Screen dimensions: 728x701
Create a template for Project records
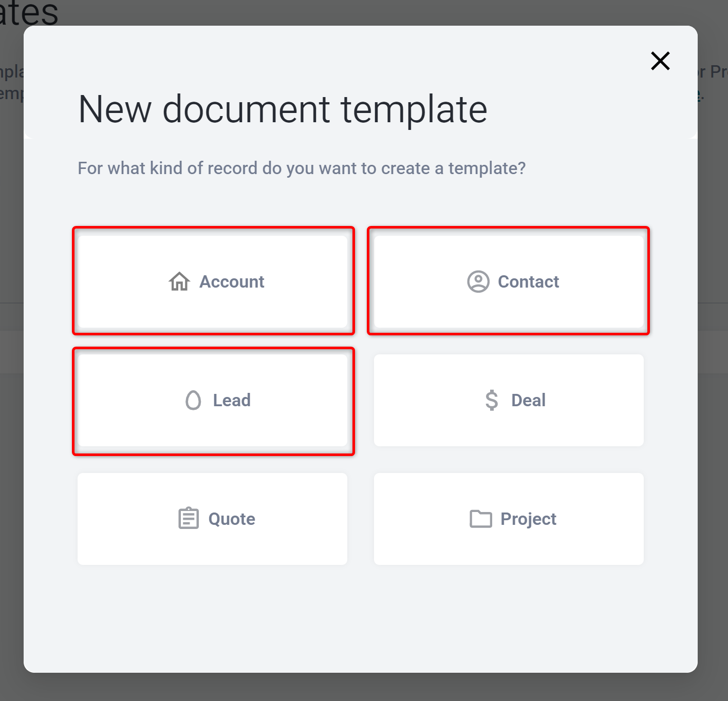(509, 519)
